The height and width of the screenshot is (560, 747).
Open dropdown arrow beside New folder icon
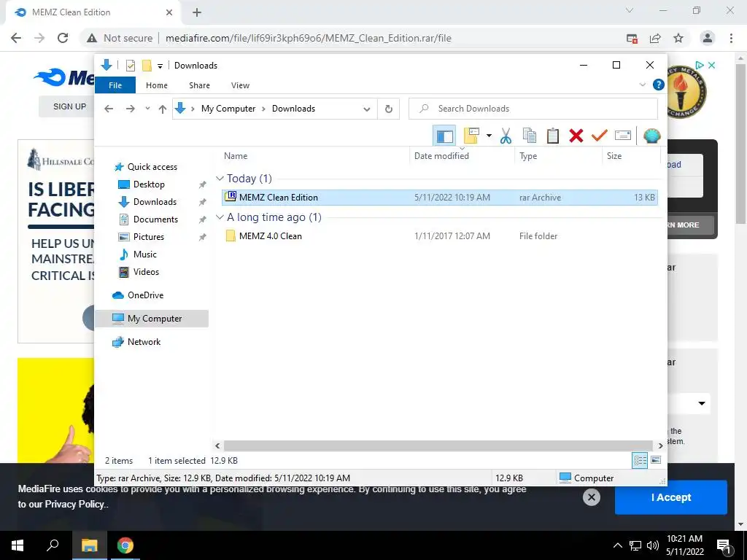pyautogui.click(x=489, y=136)
